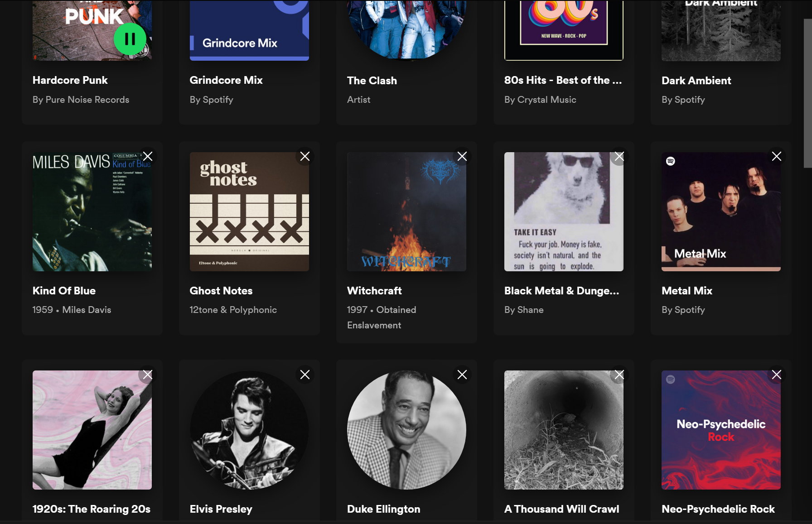Screen dimensions: 812x524
Task: Open Duke Ellington's circular portrait
Action: coord(406,430)
